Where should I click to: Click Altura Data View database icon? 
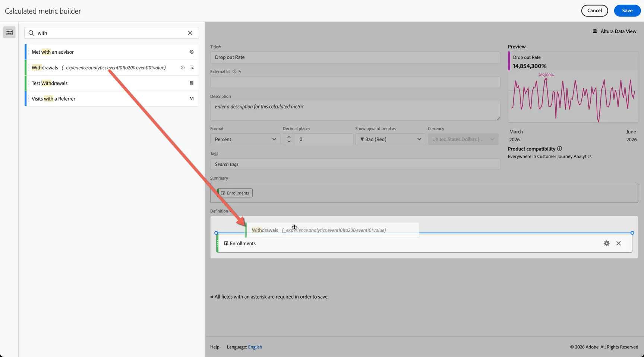pos(595,31)
